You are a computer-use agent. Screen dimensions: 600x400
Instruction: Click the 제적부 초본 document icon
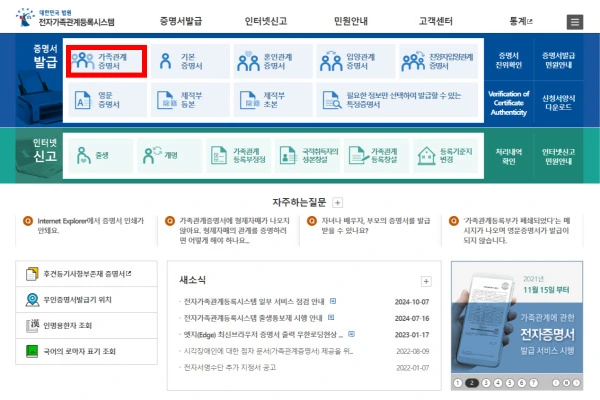pyautogui.click(x=248, y=100)
